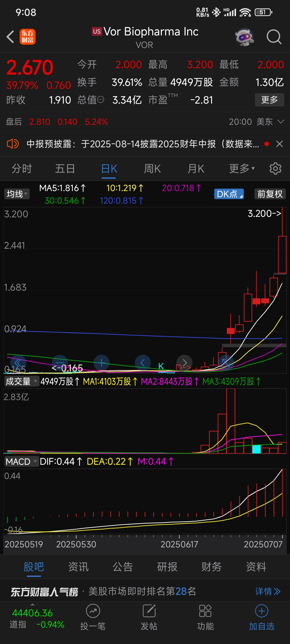Tap the latest tall red candlestick
Image resolution: width=290 pixels, height=644 pixels.
(x=282, y=254)
